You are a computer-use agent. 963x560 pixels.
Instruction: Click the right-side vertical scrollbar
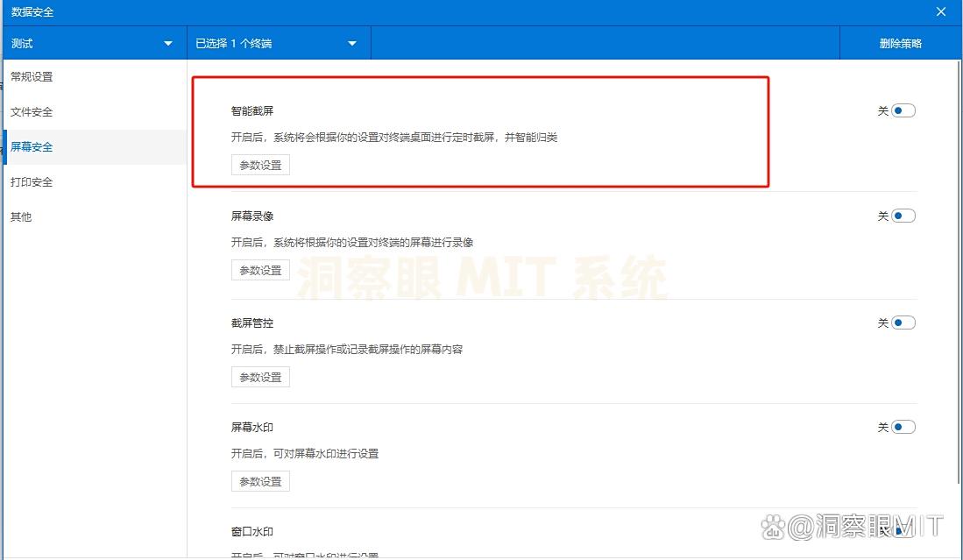click(960, 270)
